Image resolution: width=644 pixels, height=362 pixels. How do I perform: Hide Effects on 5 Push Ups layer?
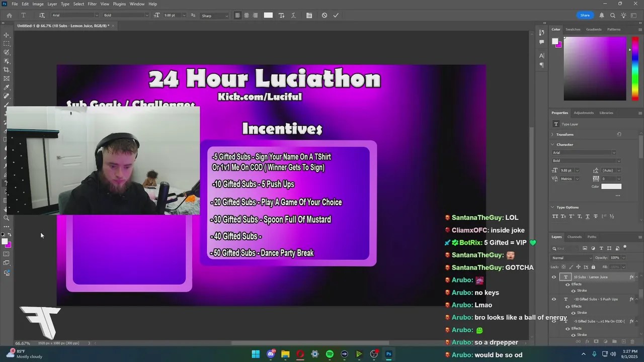pos(568,306)
